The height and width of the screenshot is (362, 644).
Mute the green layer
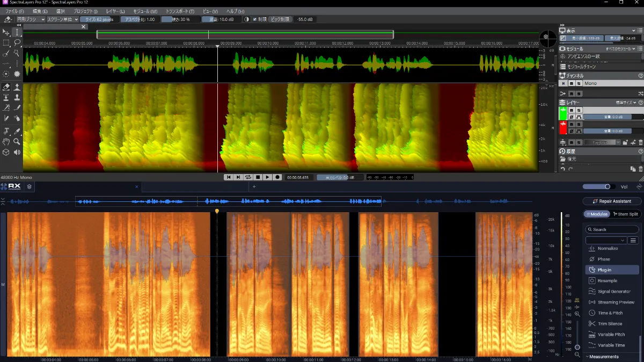(572, 110)
